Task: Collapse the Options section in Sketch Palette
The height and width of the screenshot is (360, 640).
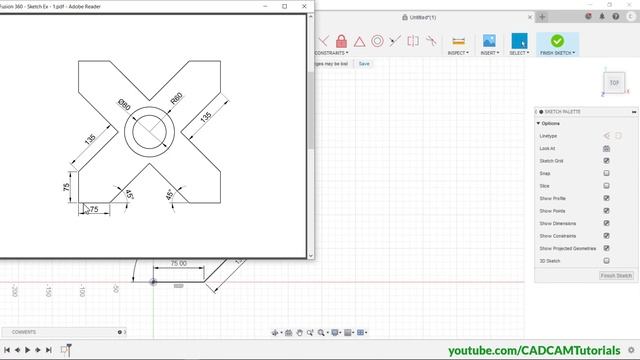Action: coord(538,123)
